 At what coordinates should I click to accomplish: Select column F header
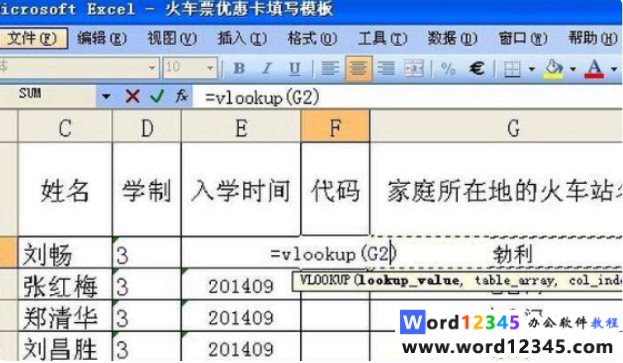335,127
